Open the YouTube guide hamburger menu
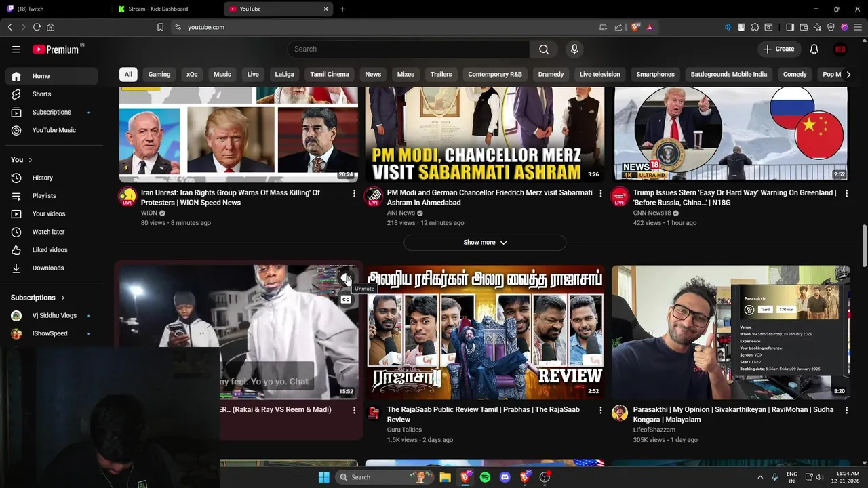Image resolution: width=868 pixels, height=488 pixels. [16, 49]
